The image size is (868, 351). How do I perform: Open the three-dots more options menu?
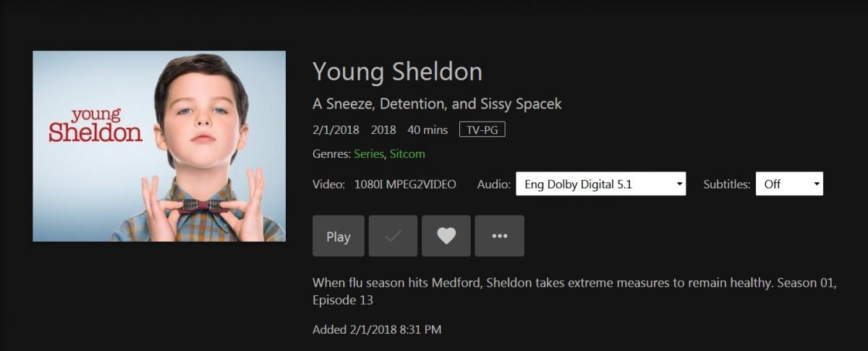pos(500,236)
